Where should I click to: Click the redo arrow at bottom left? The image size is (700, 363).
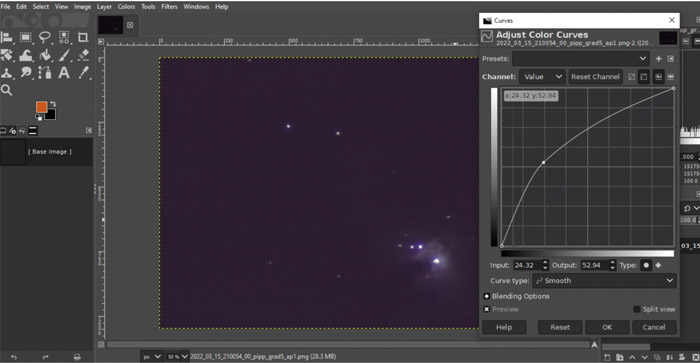[x=45, y=357]
